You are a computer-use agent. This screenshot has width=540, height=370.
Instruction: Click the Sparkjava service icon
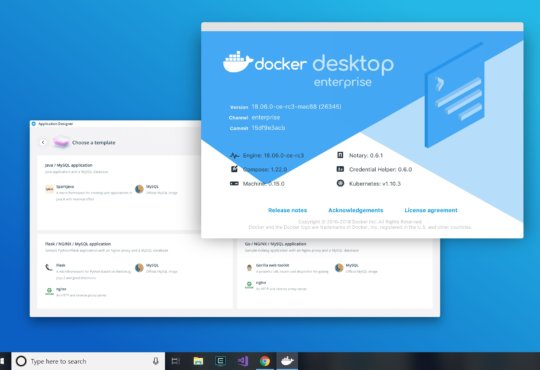coord(49,189)
